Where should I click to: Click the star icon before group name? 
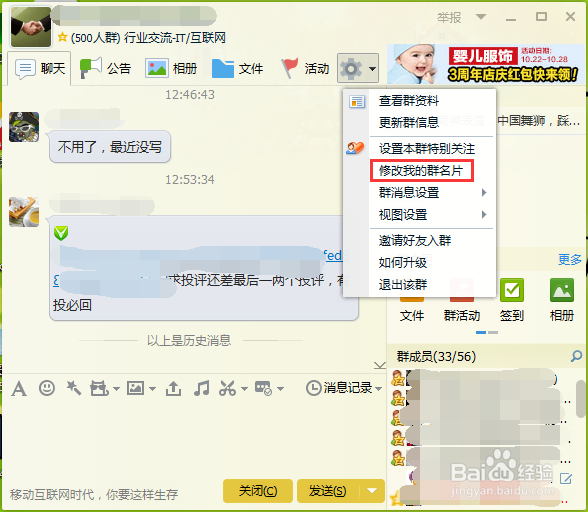pyautogui.click(x=62, y=37)
